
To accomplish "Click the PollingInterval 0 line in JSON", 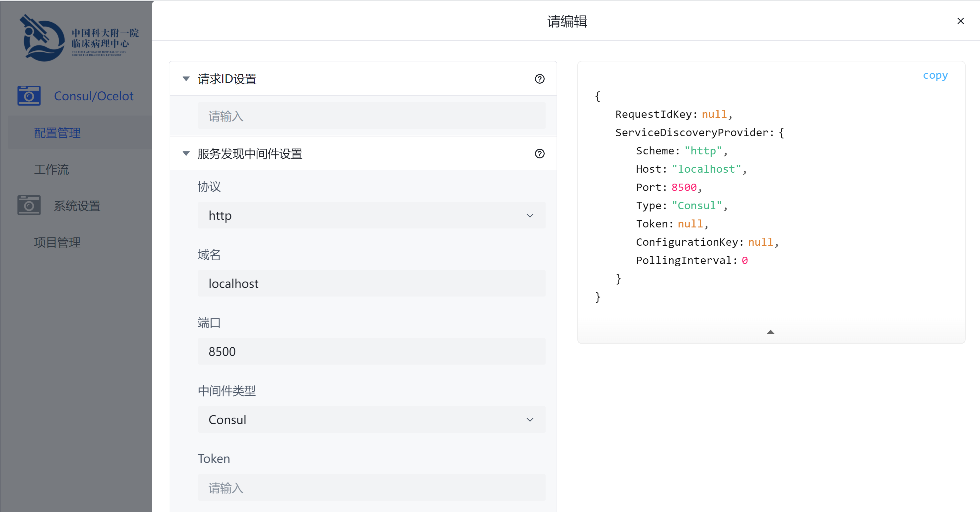I will [x=692, y=260].
